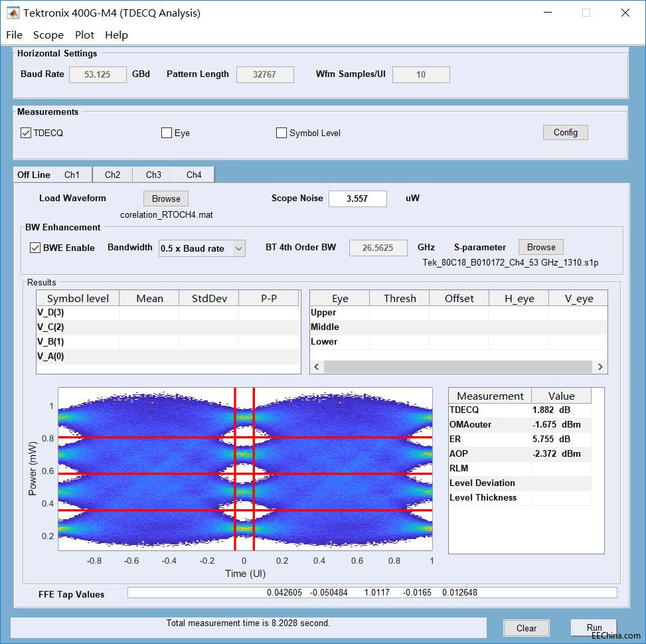Toggle the TDECQ measurement checkbox
The image size is (646, 644).
point(25,133)
